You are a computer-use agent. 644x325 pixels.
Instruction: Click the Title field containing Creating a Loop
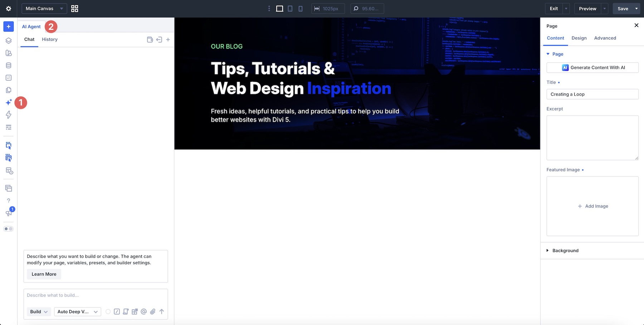592,94
